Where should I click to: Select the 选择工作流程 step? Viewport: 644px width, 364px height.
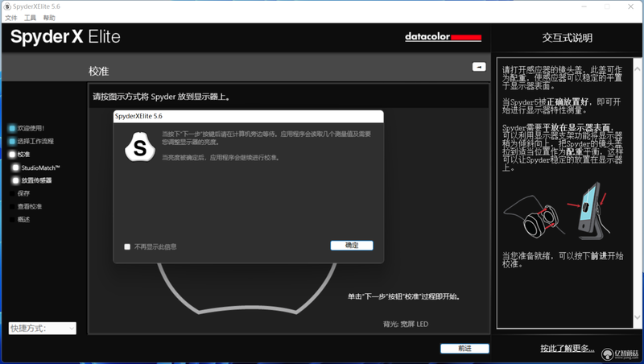[35, 141]
